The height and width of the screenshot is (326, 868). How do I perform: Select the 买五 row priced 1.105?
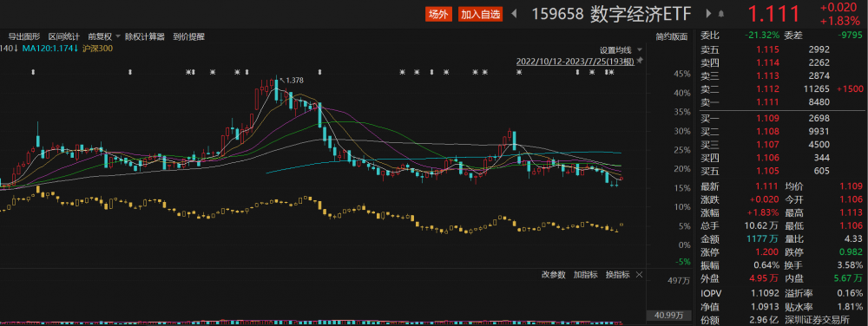780,172
